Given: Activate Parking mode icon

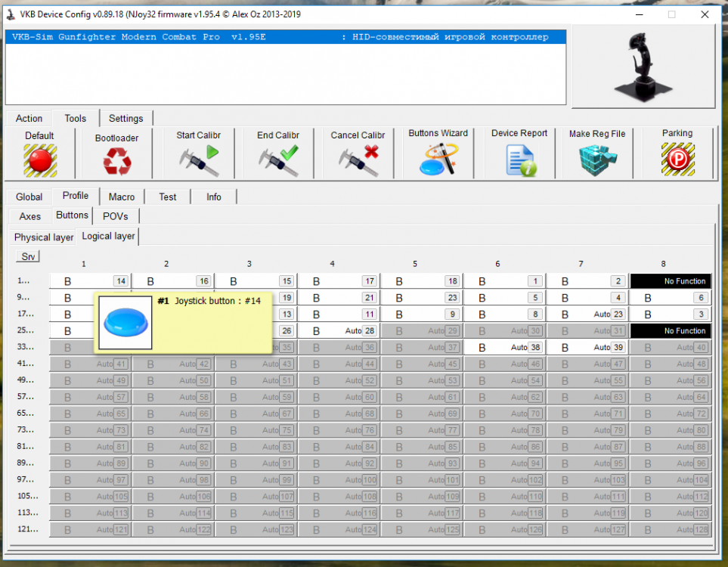Looking at the screenshot, I should (x=677, y=160).
